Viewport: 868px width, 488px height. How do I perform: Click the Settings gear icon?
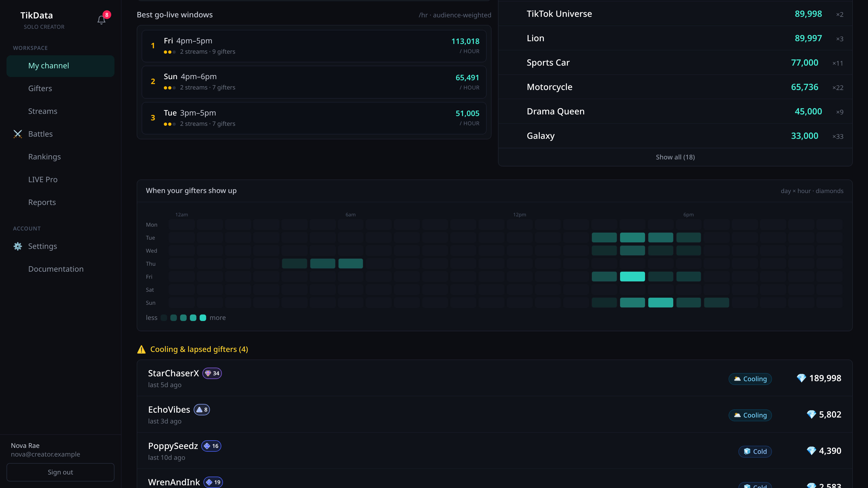(18, 246)
